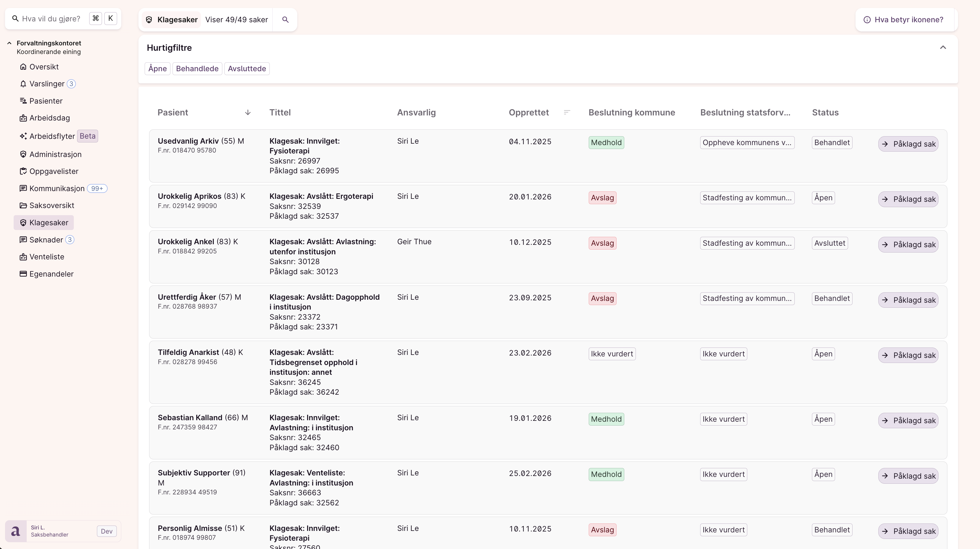This screenshot has height=549, width=980.
Task: Go to Venteliste menu item
Action: pos(47,257)
